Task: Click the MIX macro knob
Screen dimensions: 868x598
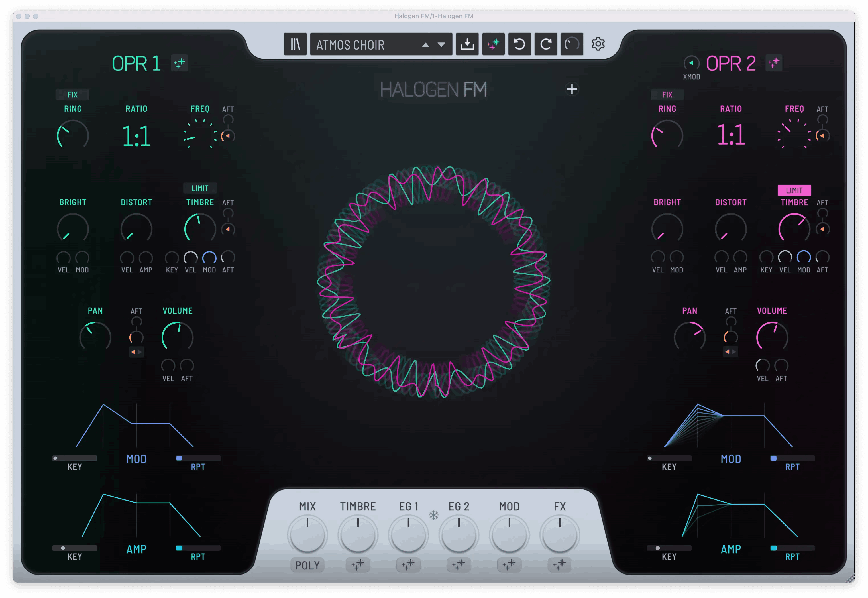Action: pyautogui.click(x=307, y=535)
